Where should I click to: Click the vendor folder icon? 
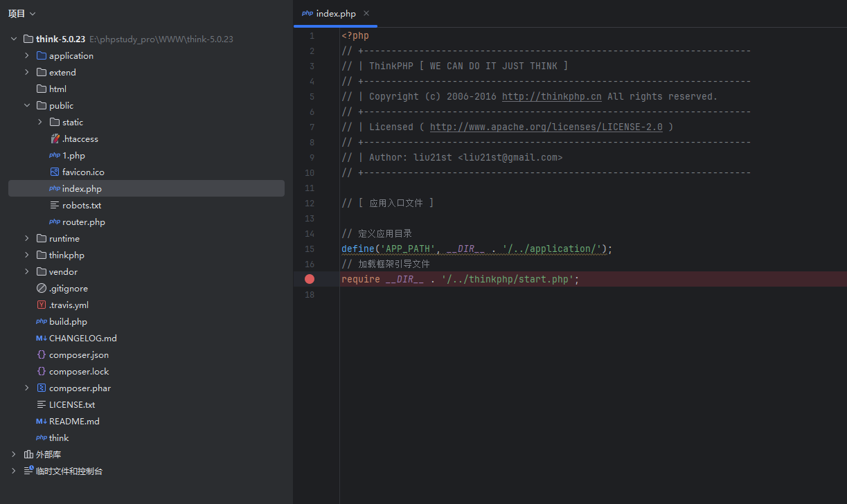point(42,272)
